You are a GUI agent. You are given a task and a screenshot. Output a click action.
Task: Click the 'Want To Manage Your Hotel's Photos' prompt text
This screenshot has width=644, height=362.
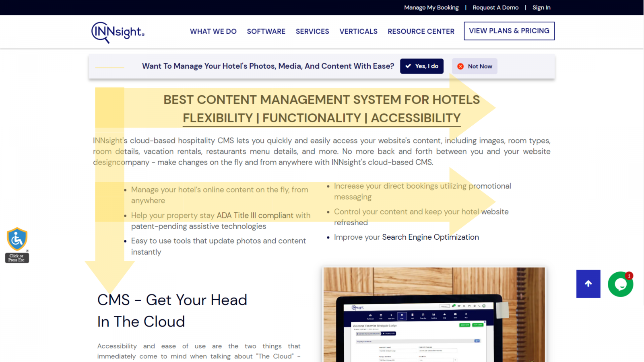pos(268,66)
